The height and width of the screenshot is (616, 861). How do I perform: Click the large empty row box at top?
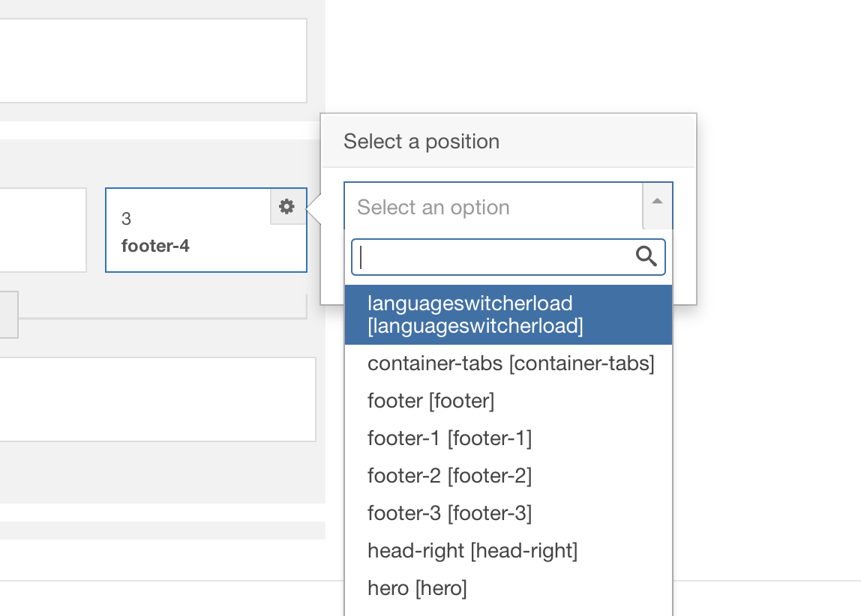pos(150,60)
